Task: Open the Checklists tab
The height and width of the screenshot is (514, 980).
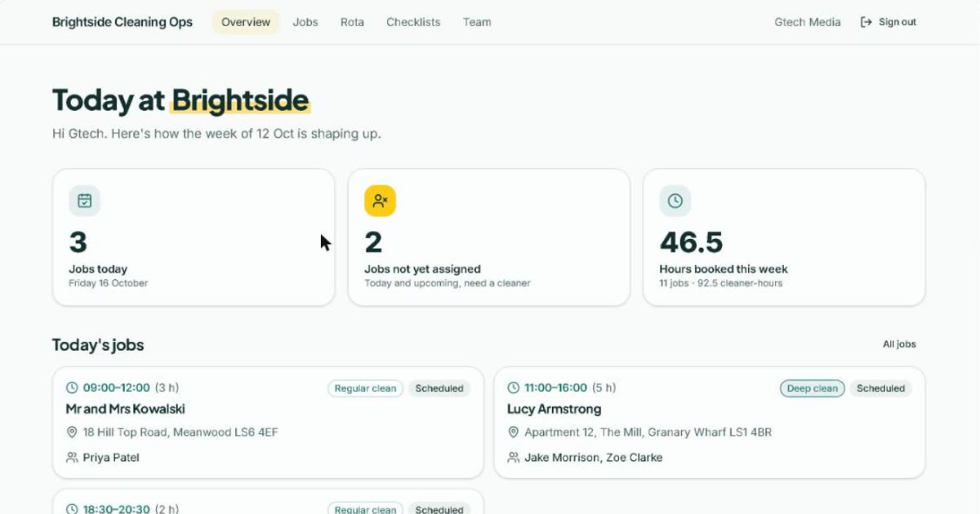Action: point(413,22)
